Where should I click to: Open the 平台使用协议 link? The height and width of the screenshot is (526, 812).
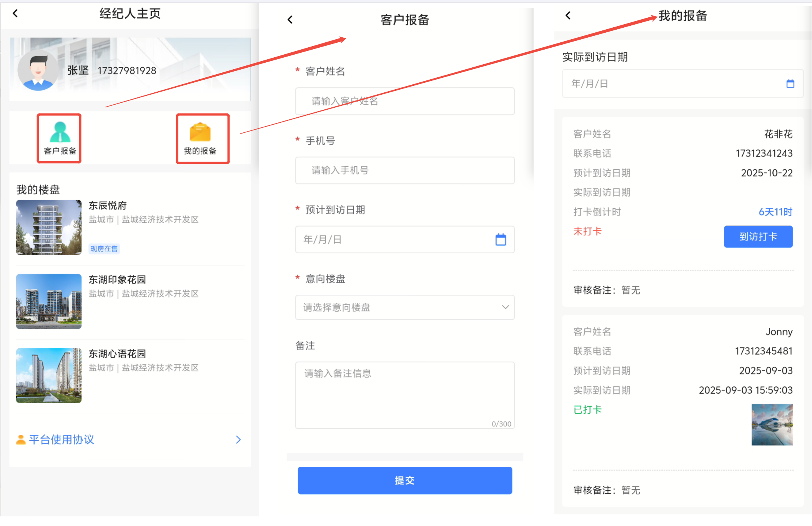62,439
